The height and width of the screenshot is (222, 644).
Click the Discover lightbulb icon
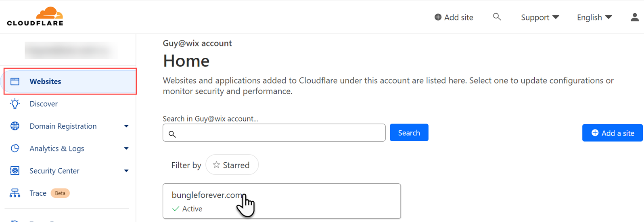[x=15, y=104]
